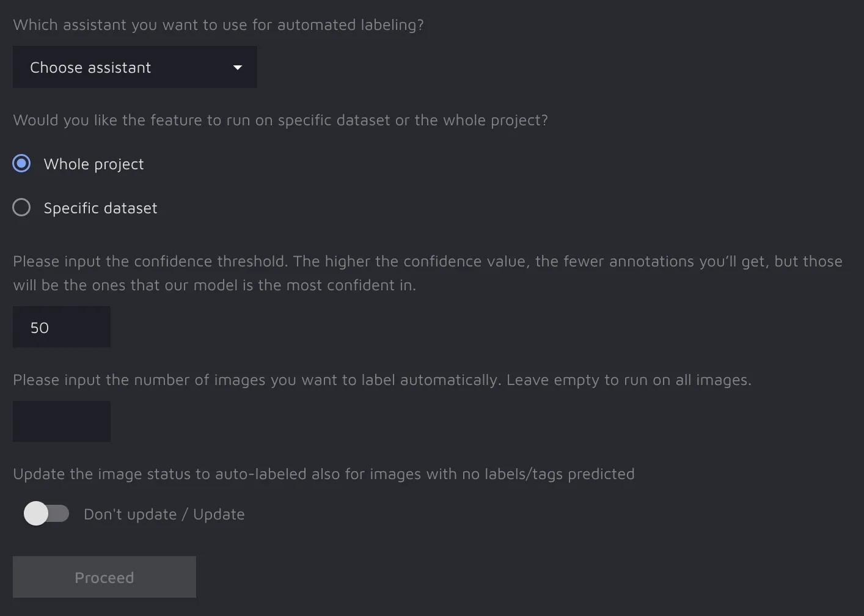Click the "Whole project" option label

point(93,164)
